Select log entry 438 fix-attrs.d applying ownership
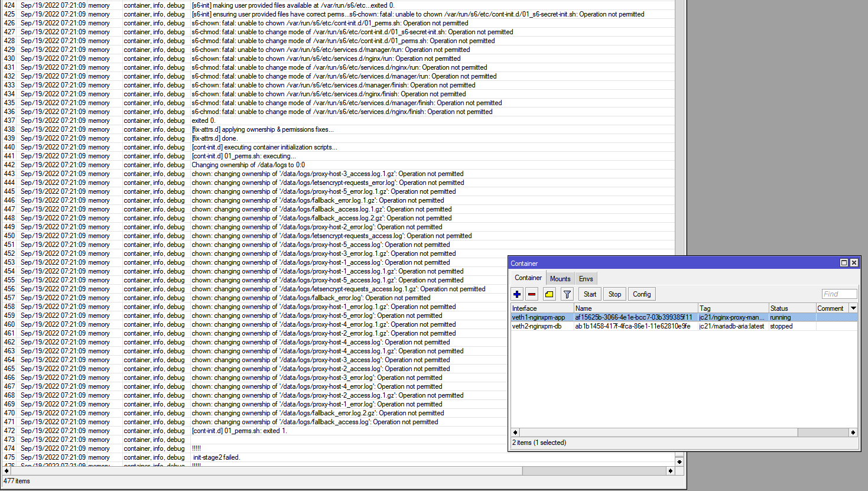The height and width of the screenshot is (491, 868). click(337, 129)
